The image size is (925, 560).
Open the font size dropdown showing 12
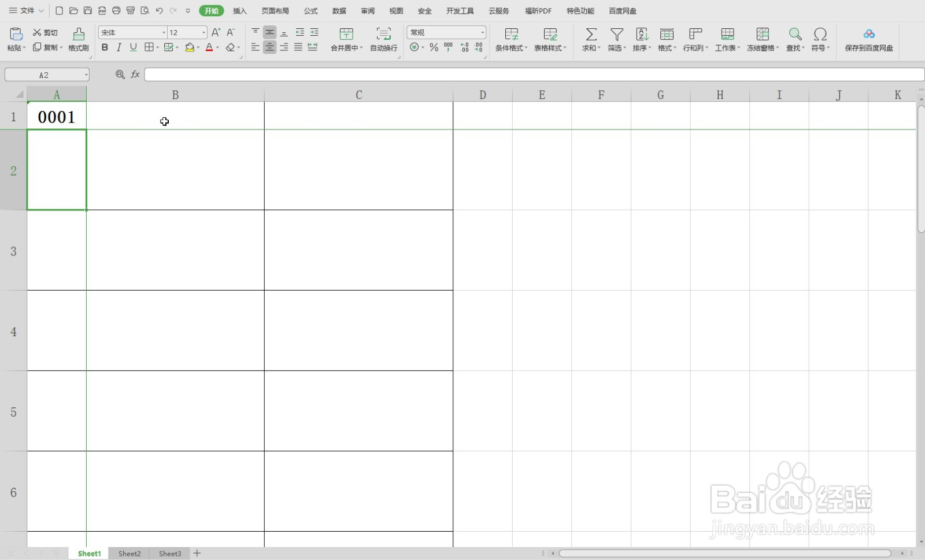pyautogui.click(x=203, y=32)
